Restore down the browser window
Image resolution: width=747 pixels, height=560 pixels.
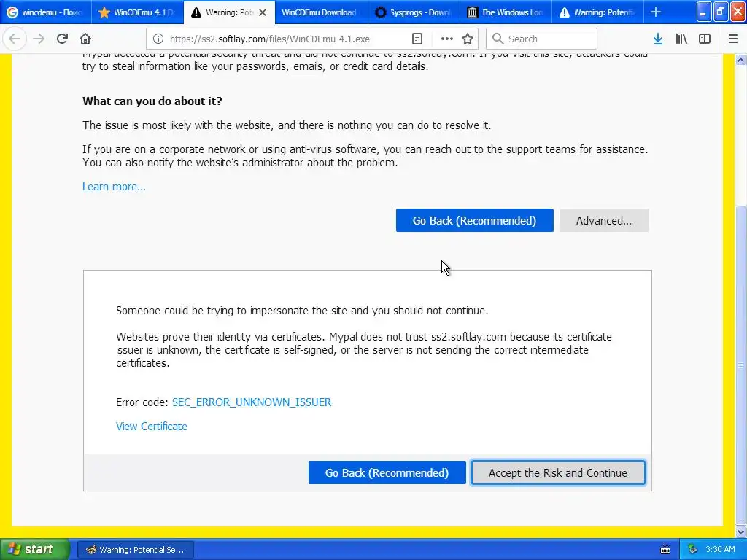coord(721,12)
